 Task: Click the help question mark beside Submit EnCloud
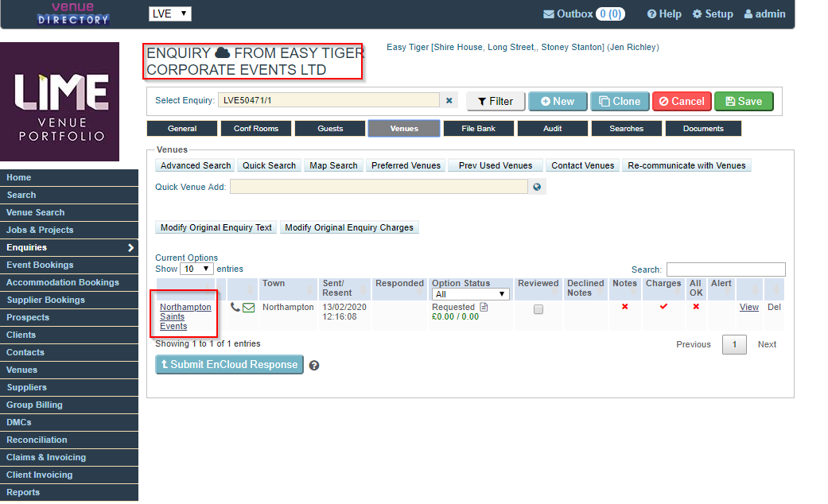(314, 365)
